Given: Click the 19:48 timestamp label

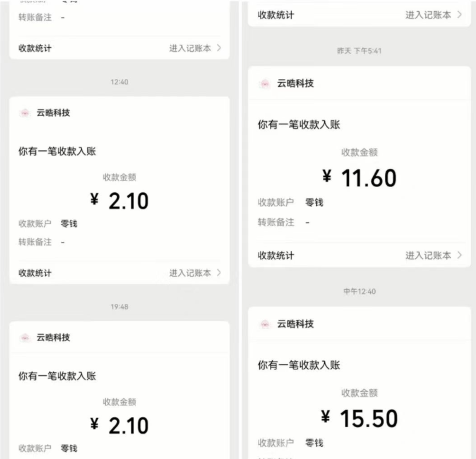Looking at the screenshot, I should point(119,307).
